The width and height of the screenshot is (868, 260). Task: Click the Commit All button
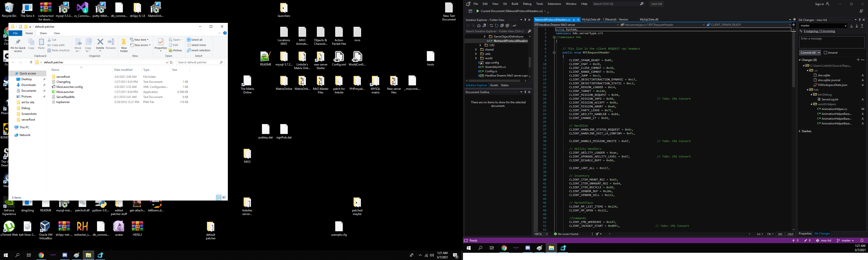tap(808, 53)
